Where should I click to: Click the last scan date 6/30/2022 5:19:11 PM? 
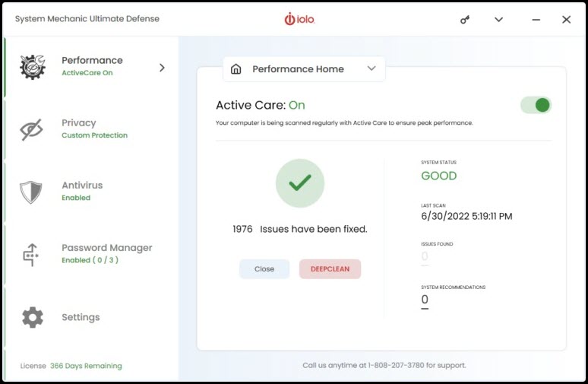(466, 216)
